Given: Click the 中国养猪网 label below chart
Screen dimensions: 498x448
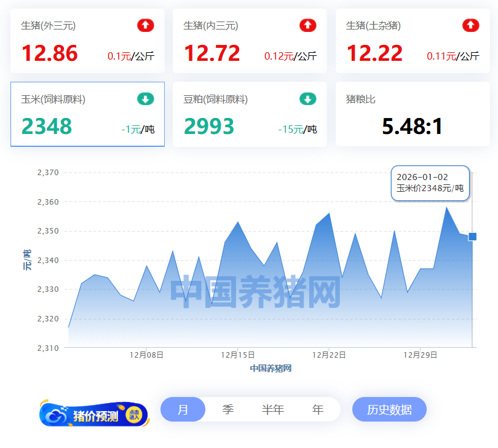Looking at the screenshot, I should click(271, 368).
